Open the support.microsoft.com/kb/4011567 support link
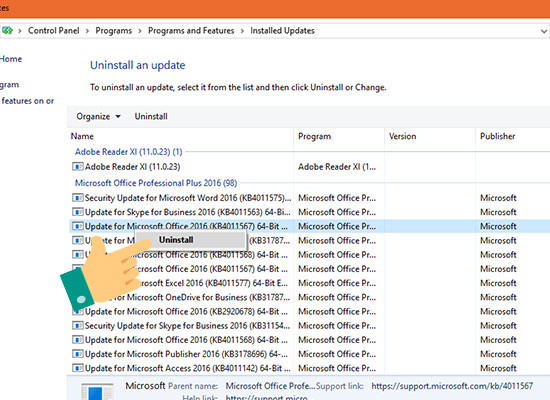The height and width of the screenshot is (400, 550). tap(452, 386)
